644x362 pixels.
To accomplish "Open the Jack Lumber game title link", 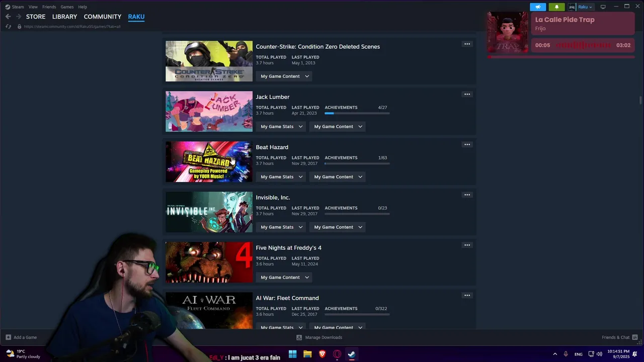I will tap(273, 97).
